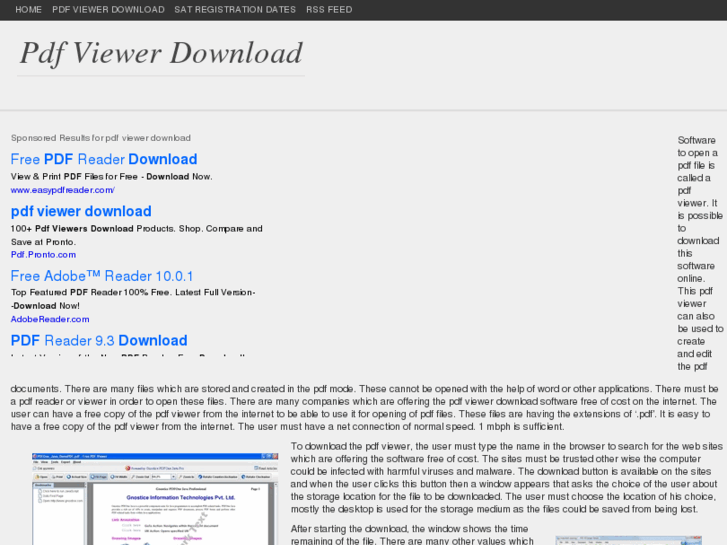The height and width of the screenshot is (545, 727).
Task: Click the PDF viewer application screenshot thumbnail
Action: [x=155, y=499]
